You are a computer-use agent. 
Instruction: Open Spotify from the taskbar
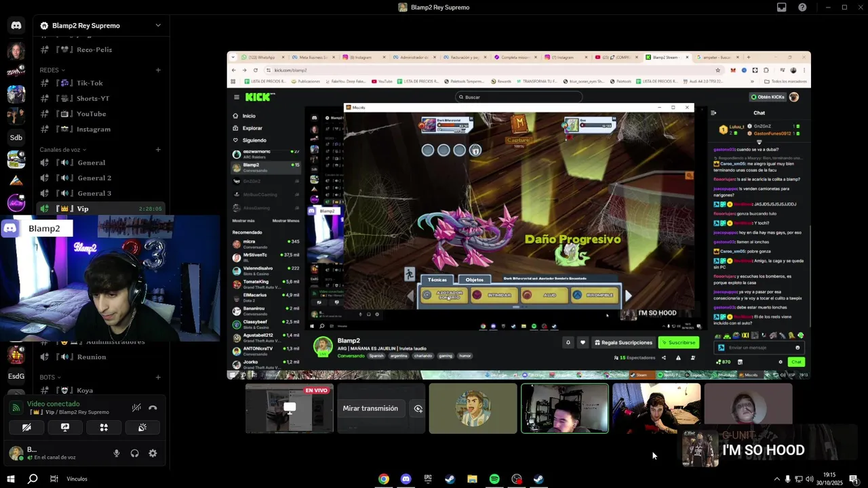(494, 479)
